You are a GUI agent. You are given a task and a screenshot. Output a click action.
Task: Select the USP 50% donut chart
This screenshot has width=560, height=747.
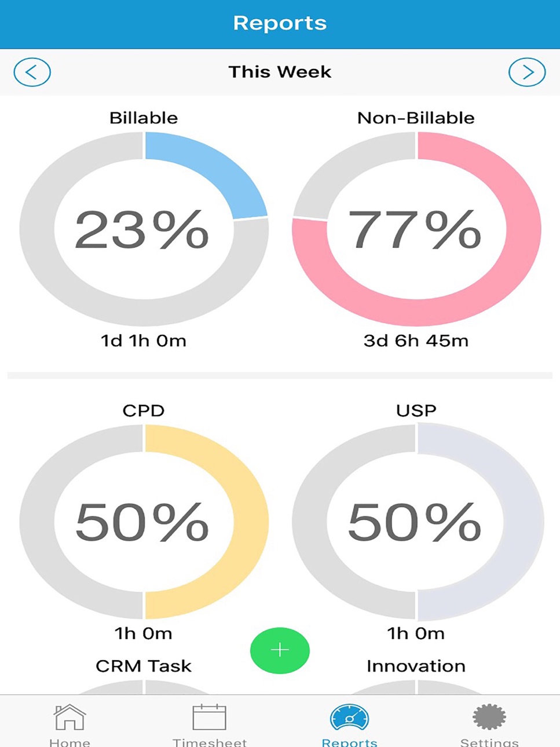pos(416,522)
